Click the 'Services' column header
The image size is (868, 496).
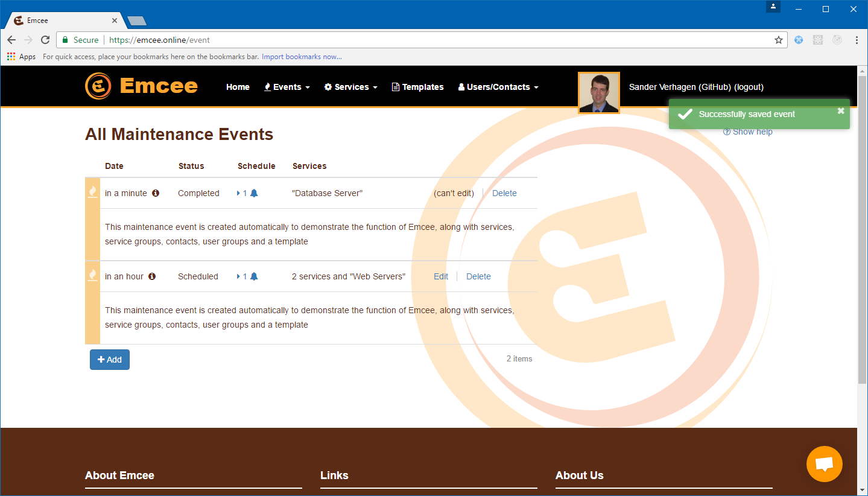309,166
